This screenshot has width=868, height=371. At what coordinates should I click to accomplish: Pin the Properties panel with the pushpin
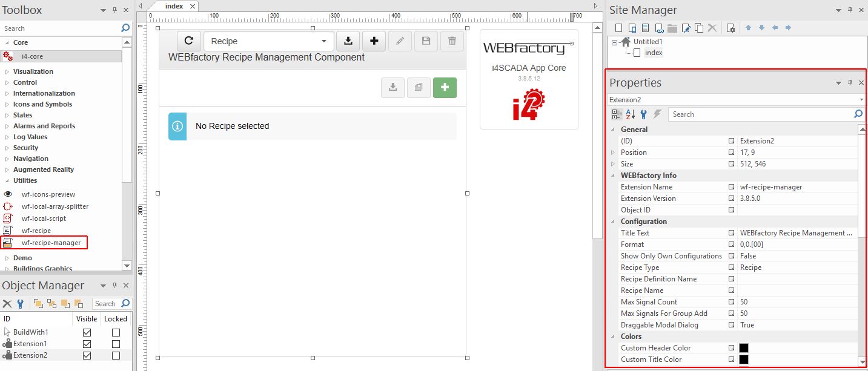click(850, 83)
